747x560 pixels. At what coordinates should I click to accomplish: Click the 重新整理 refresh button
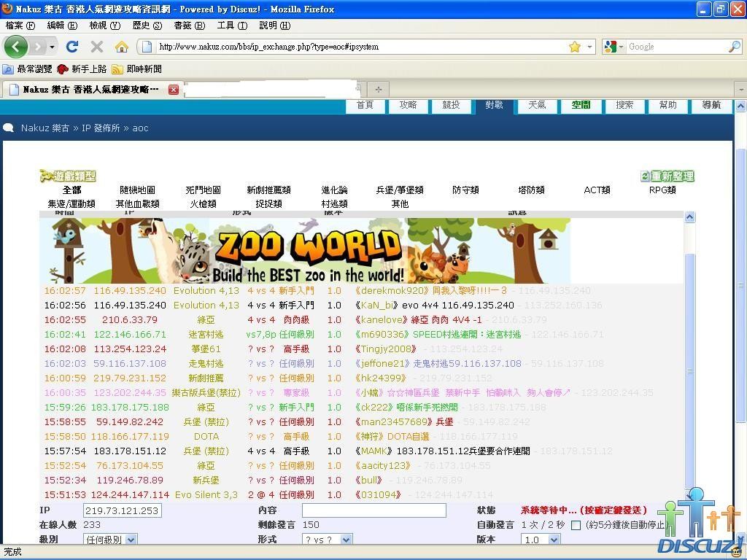coord(667,176)
